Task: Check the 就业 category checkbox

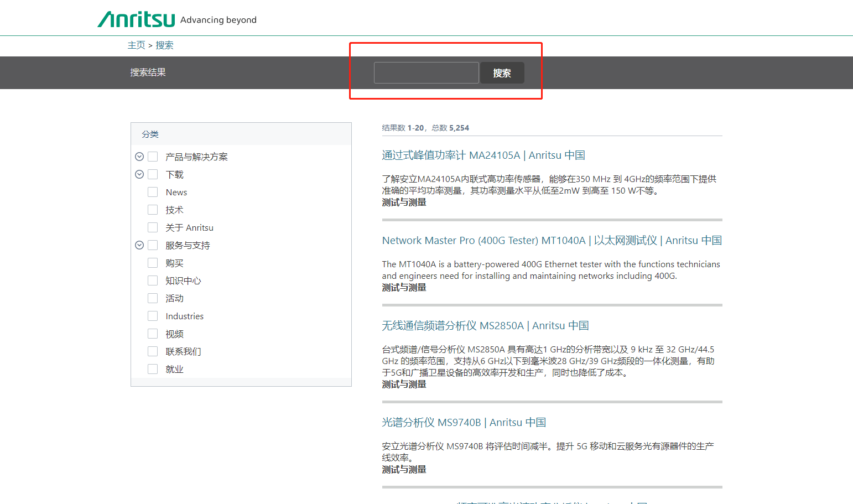Action: pos(153,369)
